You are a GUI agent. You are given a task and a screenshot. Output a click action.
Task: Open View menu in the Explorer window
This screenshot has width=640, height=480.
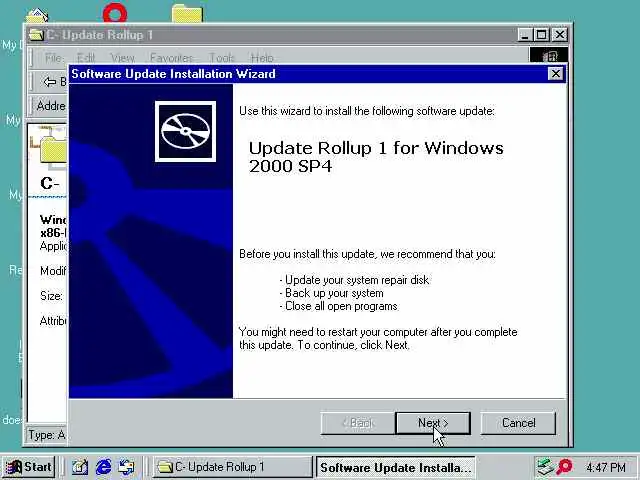click(x=122, y=58)
